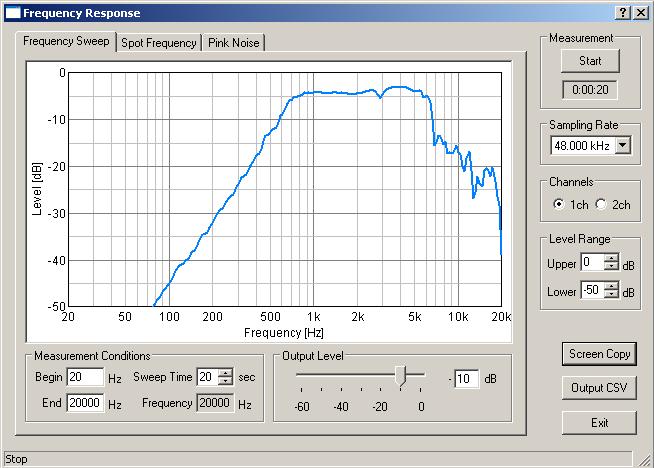The height and width of the screenshot is (468, 654).
Task: Switch to the Pink Noise tab
Action: click(233, 43)
